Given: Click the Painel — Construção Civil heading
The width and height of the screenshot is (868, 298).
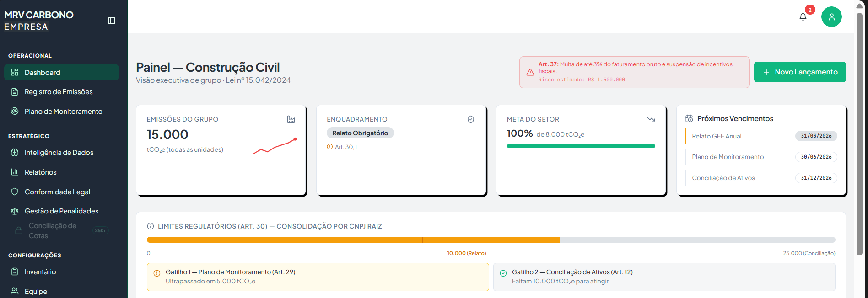Looking at the screenshot, I should point(208,67).
